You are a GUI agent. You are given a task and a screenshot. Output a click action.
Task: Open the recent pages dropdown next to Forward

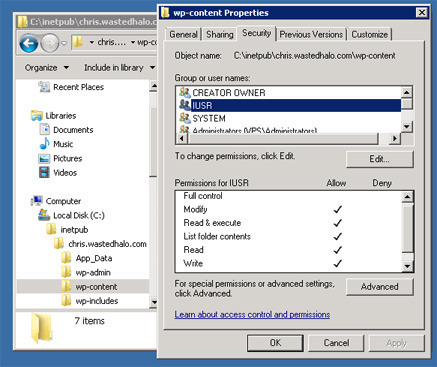(x=64, y=43)
